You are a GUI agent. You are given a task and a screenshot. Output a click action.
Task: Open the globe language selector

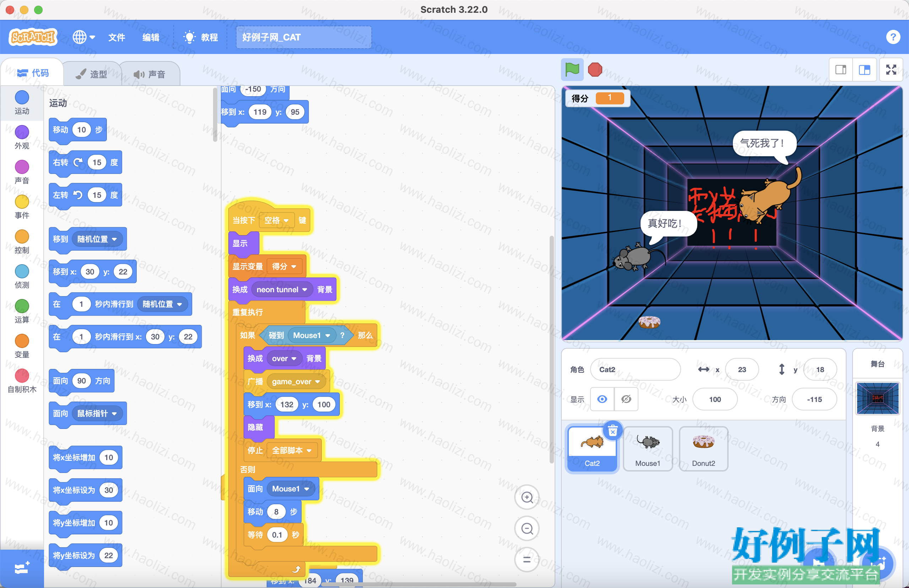(x=83, y=37)
